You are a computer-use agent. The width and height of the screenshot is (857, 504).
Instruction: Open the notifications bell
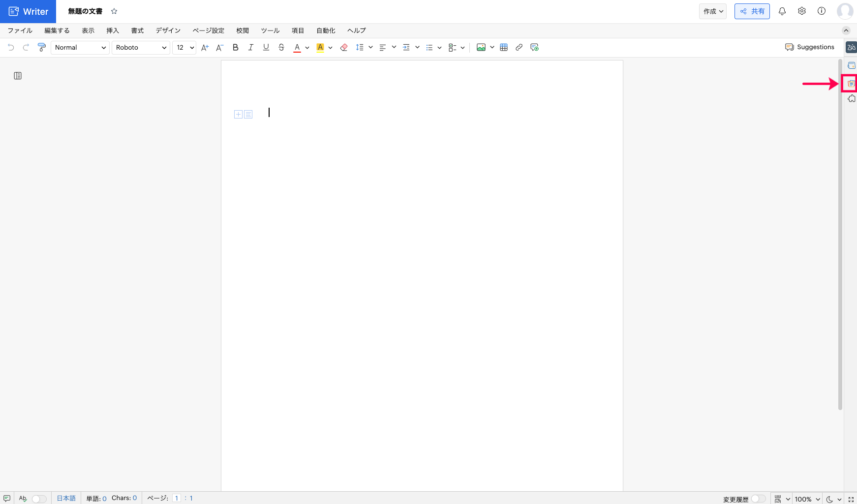pyautogui.click(x=782, y=11)
